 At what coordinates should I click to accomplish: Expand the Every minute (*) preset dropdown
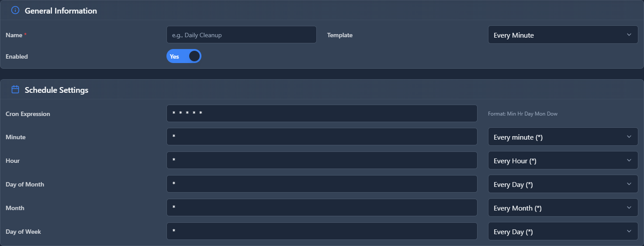click(562, 137)
